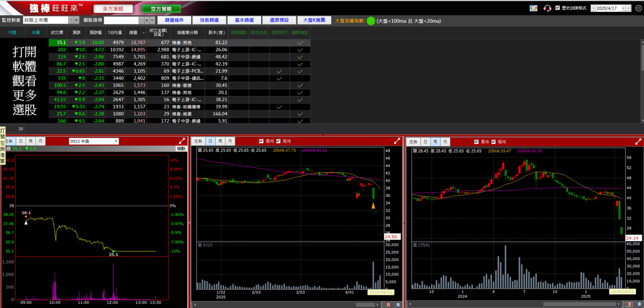Select the 月 tab in the middle chart panel

[230, 141]
